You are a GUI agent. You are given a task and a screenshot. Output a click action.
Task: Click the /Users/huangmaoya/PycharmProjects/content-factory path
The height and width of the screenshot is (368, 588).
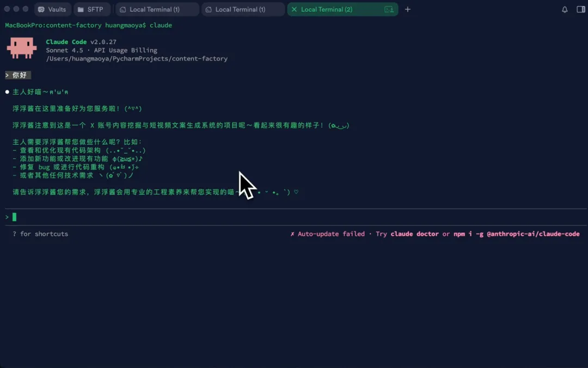pyautogui.click(x=137, y=58)
